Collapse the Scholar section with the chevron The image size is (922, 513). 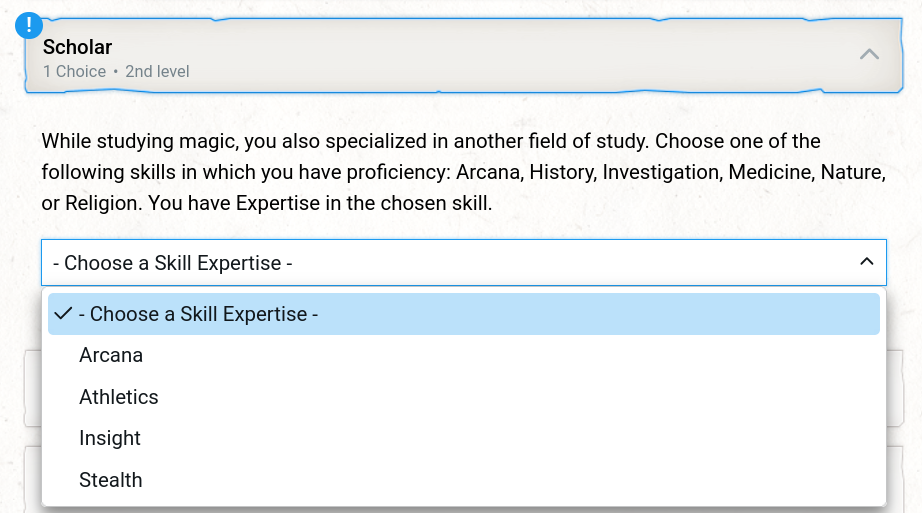click(x=869, y=55)
